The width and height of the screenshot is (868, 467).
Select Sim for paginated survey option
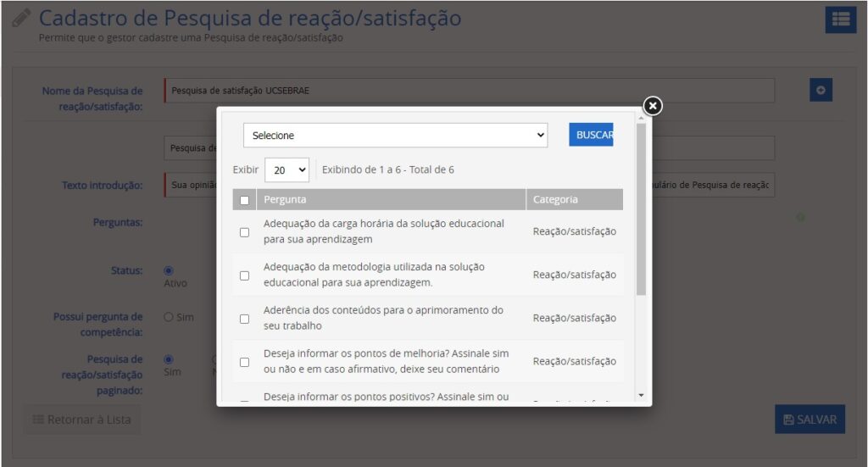coord(169,359)
